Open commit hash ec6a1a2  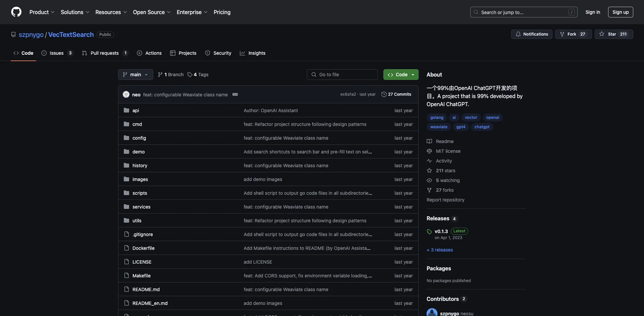point(348,94)
